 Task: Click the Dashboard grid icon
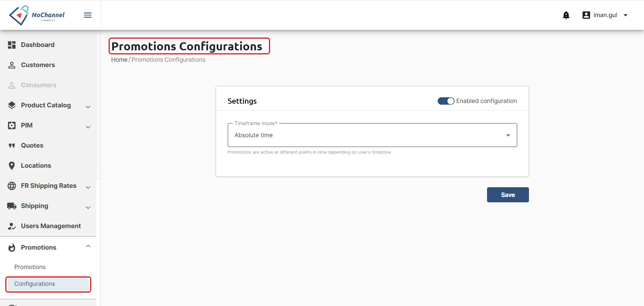[12, 45]
